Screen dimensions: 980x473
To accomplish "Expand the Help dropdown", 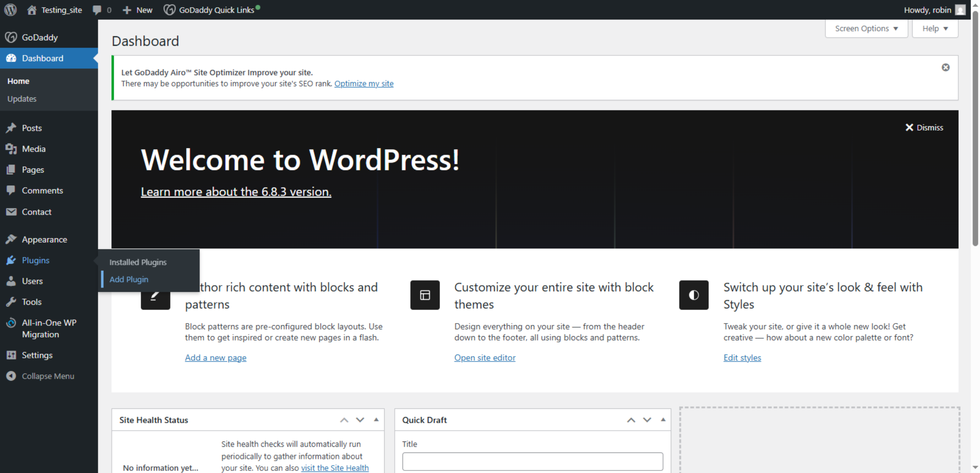I will point(935,28).
